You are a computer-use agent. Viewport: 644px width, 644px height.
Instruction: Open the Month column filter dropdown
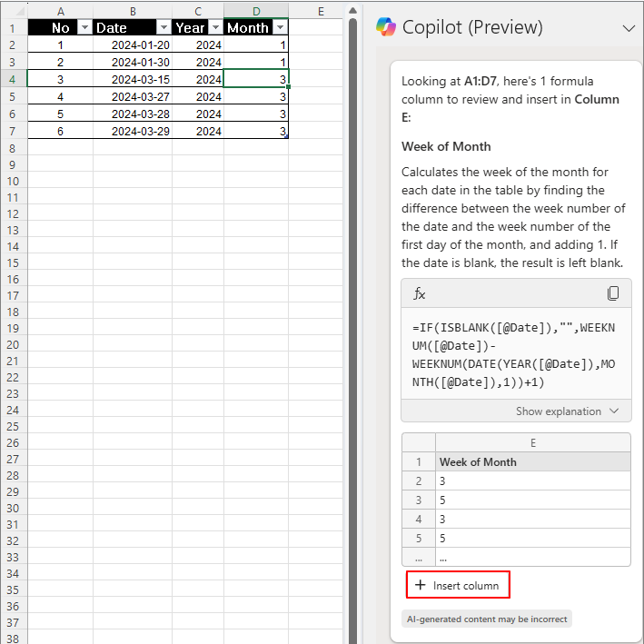280,27
